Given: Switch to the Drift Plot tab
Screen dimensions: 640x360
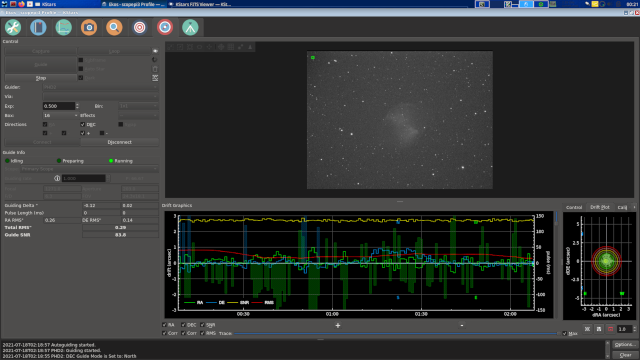Looking at the screenshot, I should click(x=600, y=207).
